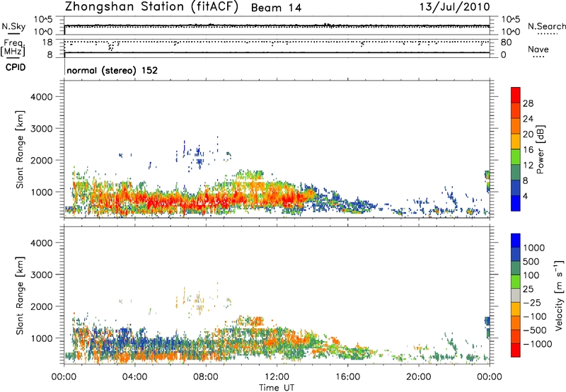Click the date "13/Jul/2010" at the top right
The image size is (566, 392).
point(454,7)
